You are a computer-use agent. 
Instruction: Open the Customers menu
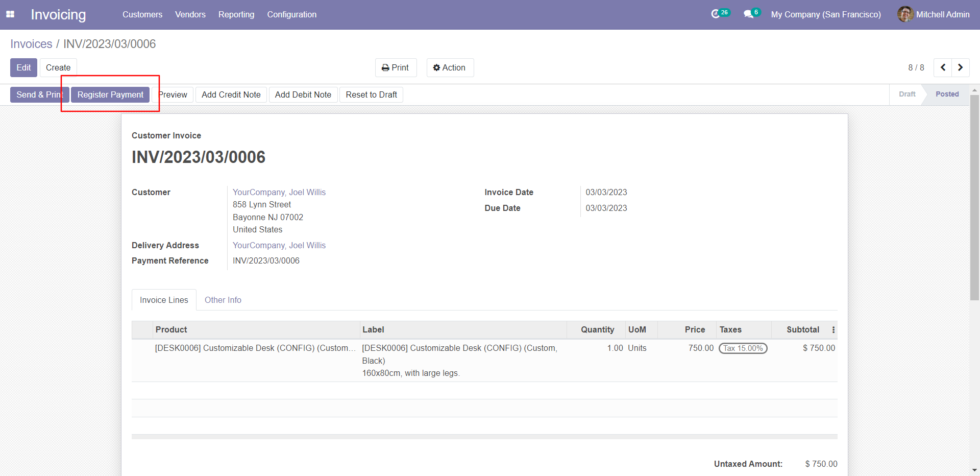142,14
